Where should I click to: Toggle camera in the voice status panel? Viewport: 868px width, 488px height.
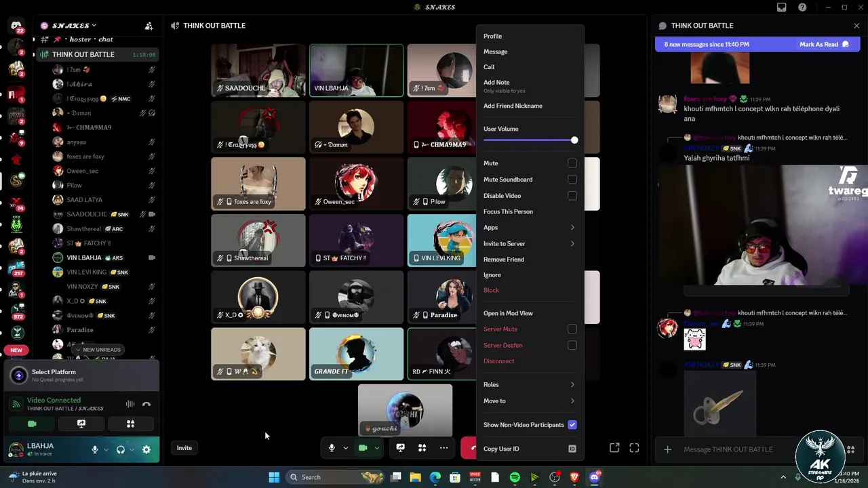coord(32,424)
